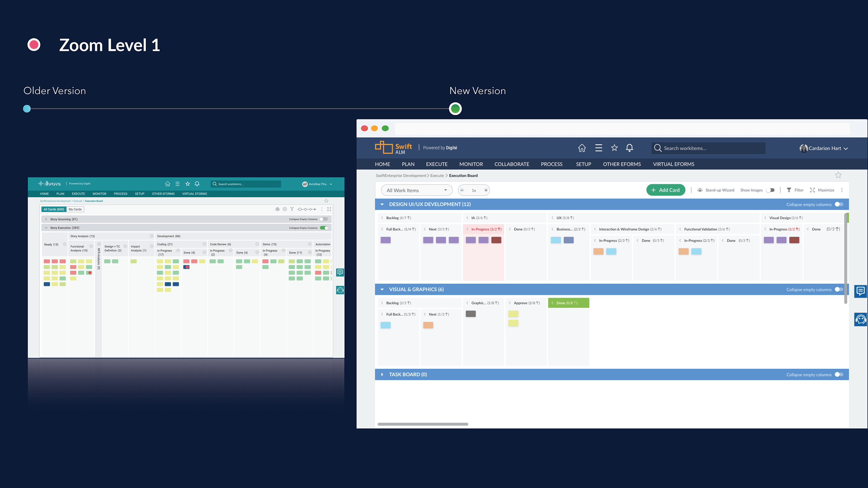The height and width of the screenshot is (488, 868).
Task: Launch the Stand-up Wizard
Action: [x=715, y=190]
